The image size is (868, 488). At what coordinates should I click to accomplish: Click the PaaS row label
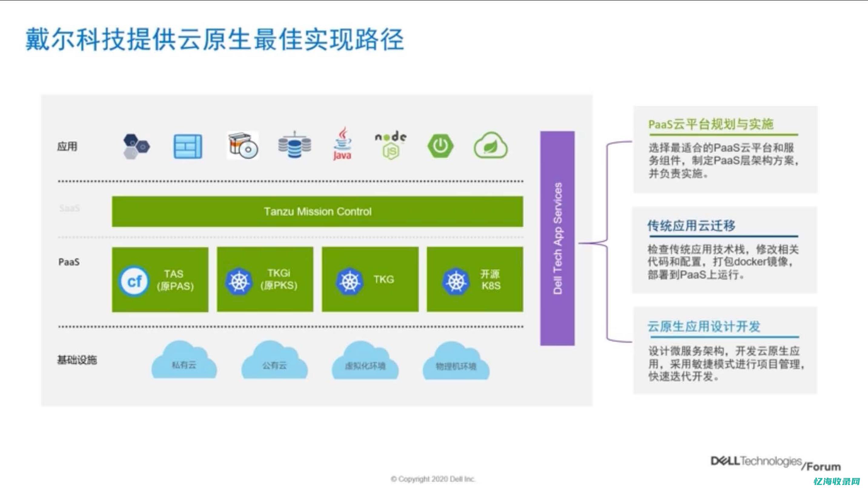pos(69,262)
